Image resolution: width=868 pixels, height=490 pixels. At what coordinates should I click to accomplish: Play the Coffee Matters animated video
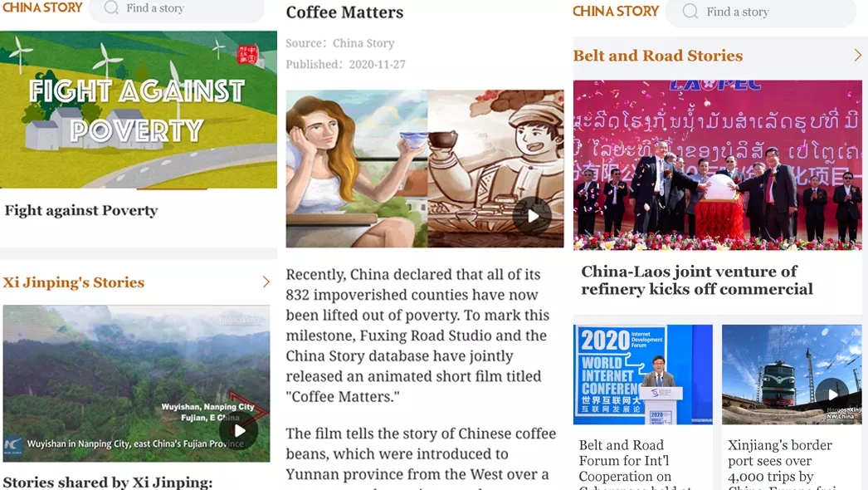tap(532, 216)
